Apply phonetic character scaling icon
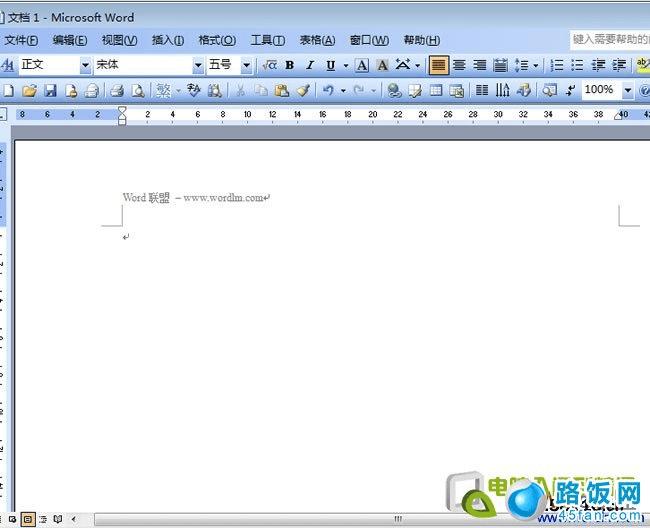 (x=403, y=65)
